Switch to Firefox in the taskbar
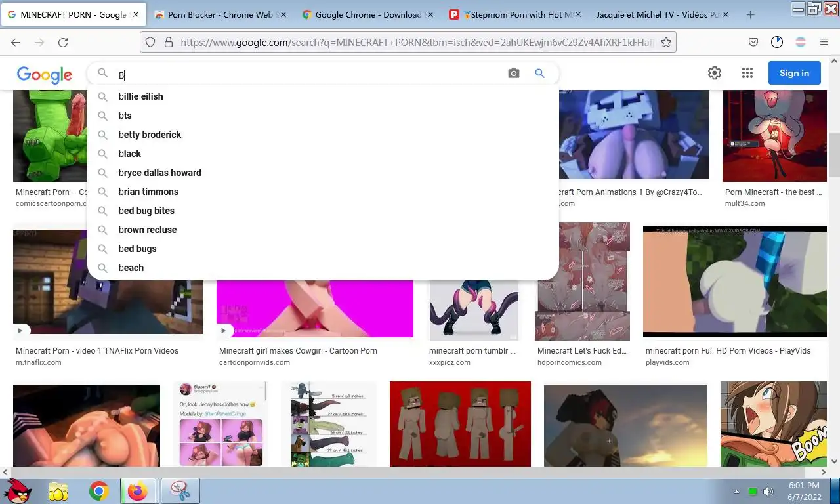 137,491
